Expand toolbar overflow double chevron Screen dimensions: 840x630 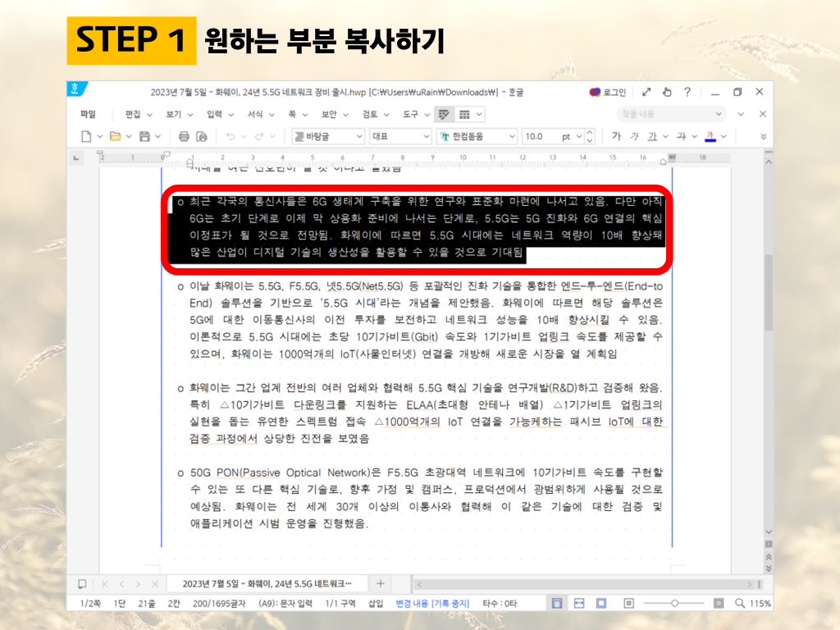764,137
